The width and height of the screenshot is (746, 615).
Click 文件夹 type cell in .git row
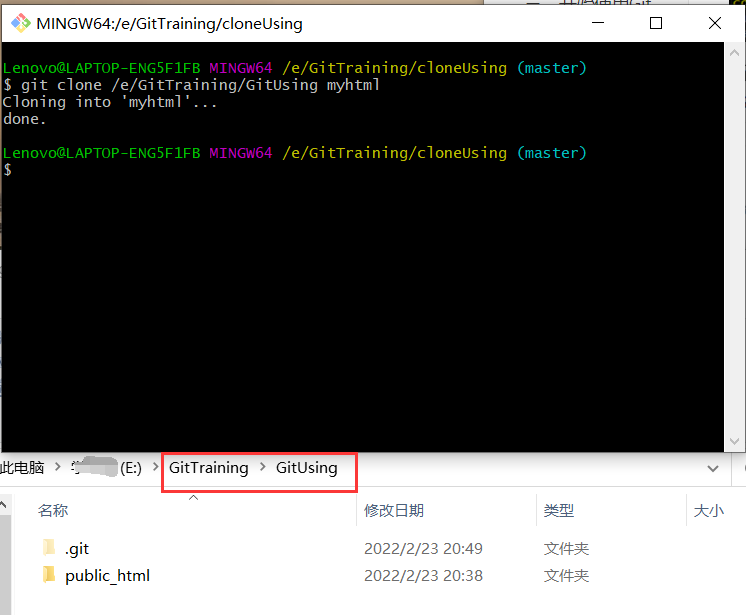click(566, 549)
